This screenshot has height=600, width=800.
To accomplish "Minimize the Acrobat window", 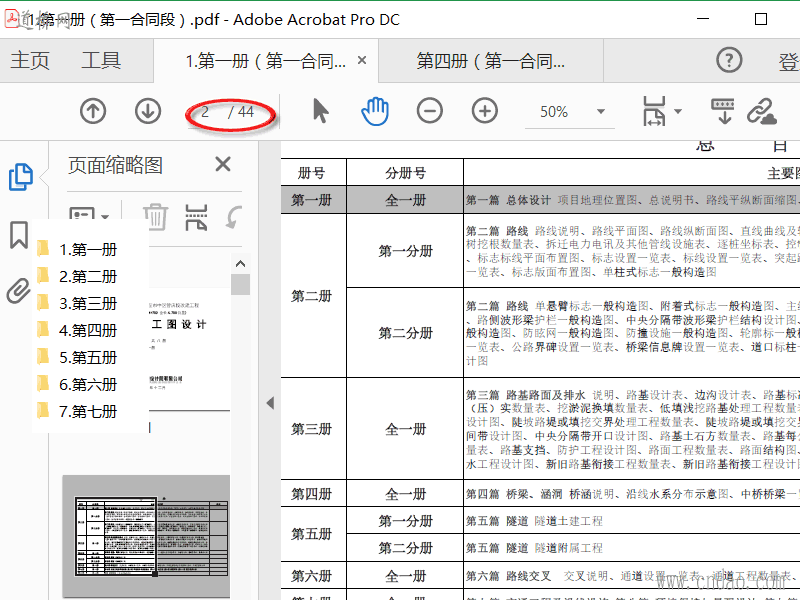I will (x=704, y=19).
